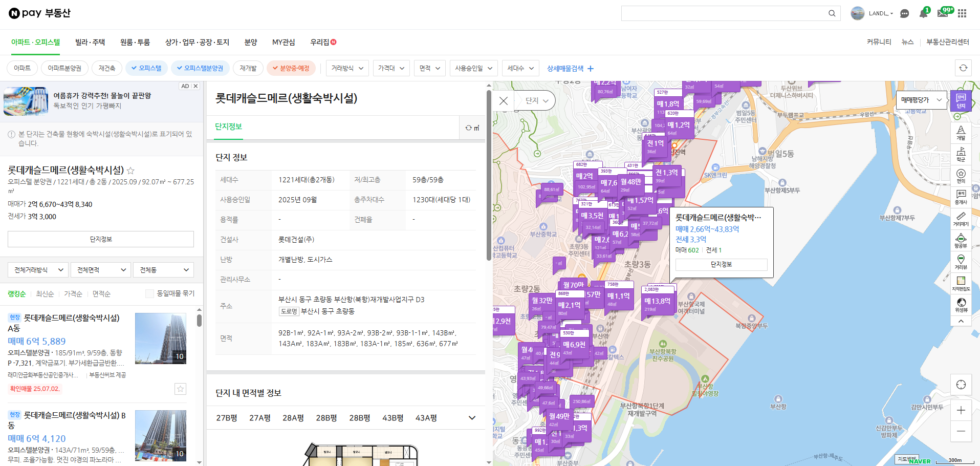Bookmark the A동 listing star

point(180,389)
